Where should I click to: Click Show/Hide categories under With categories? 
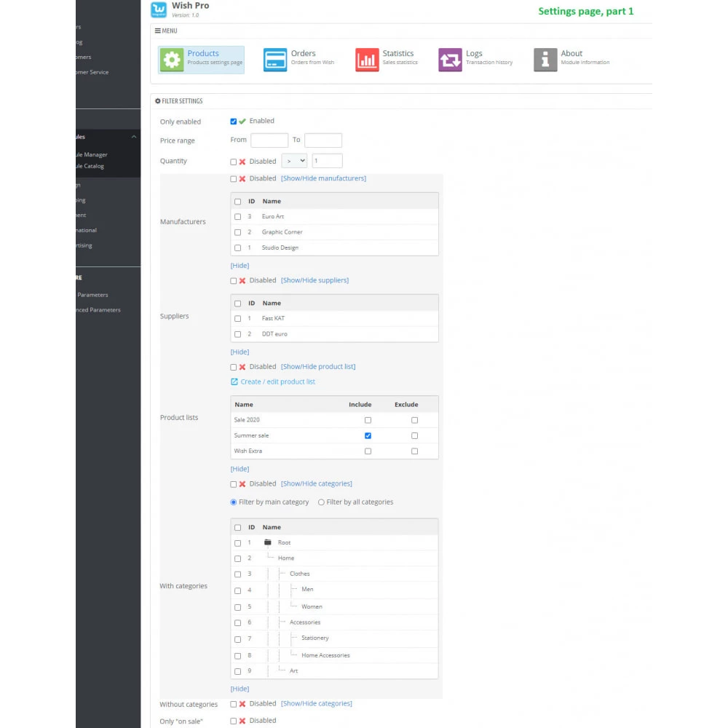(317, 484)
